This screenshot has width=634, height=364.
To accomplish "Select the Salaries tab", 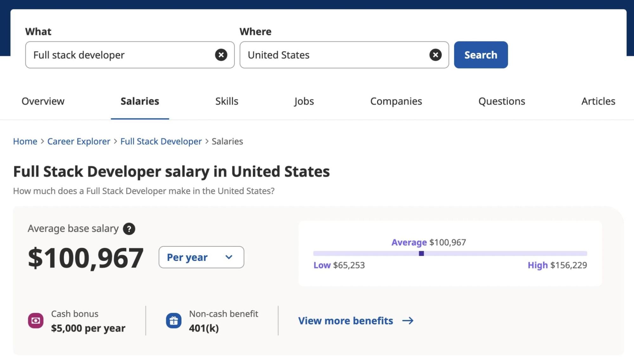I will pos(140,101).
